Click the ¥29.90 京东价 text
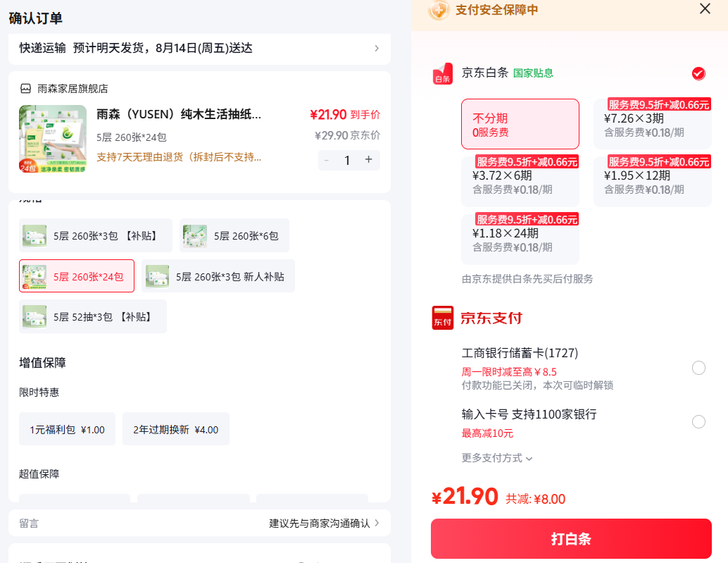 click(x=347, y=135)
